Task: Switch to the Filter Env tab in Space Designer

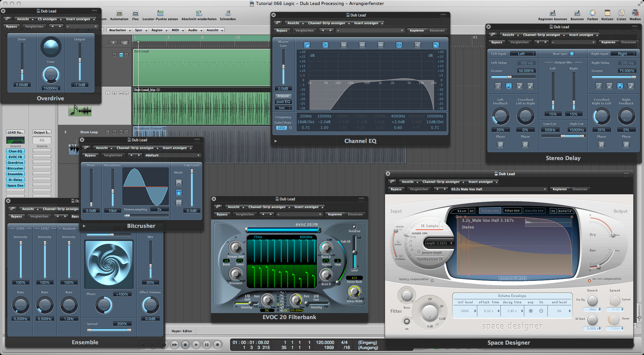Action: (512, 211)
